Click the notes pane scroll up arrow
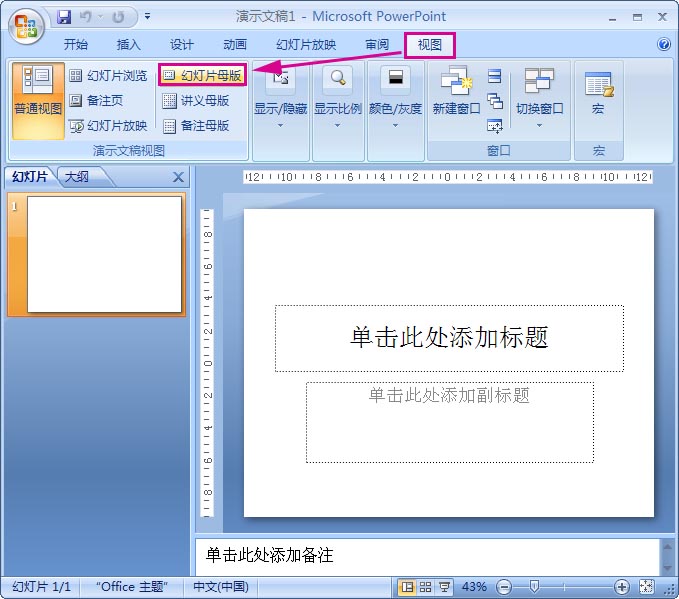This screenshot has width=679, height=599. [667, 547]
